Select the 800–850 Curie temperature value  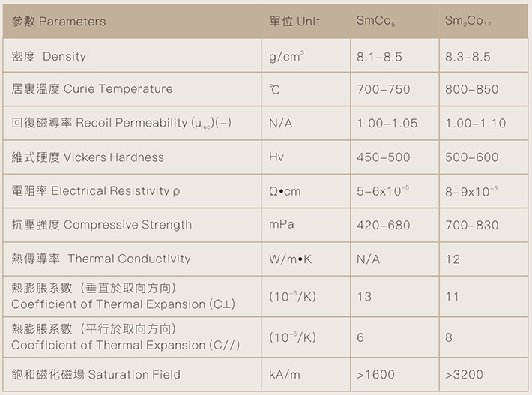471,89
